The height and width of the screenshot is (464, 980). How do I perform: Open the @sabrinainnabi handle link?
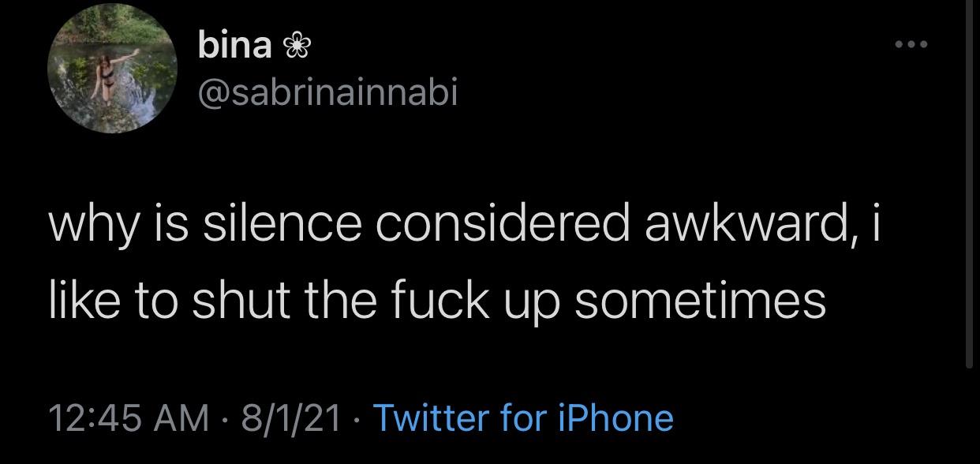tap(327, 94)
